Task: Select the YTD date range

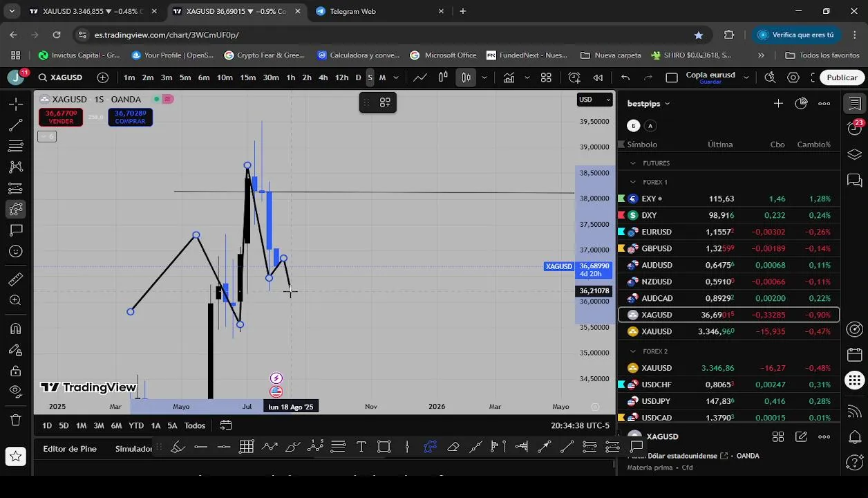Action: tap(136, 425)
